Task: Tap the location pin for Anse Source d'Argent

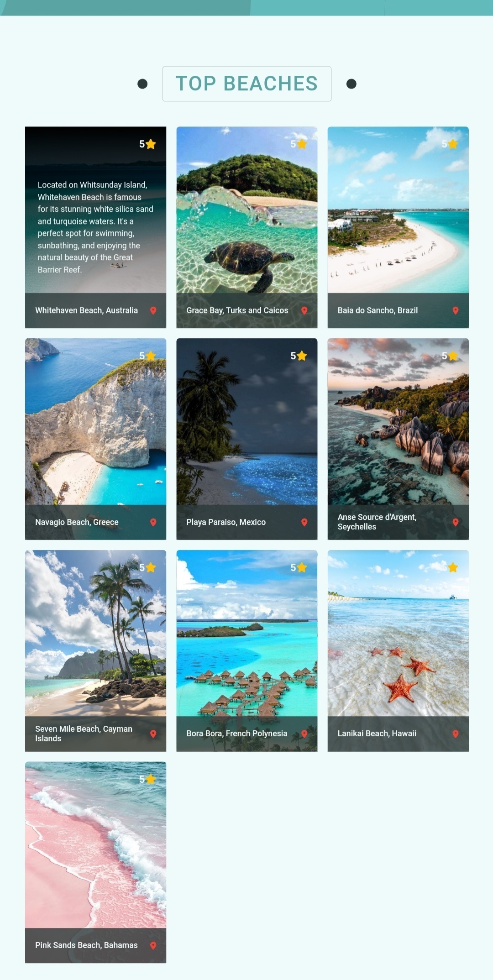Action: (456, 522)
